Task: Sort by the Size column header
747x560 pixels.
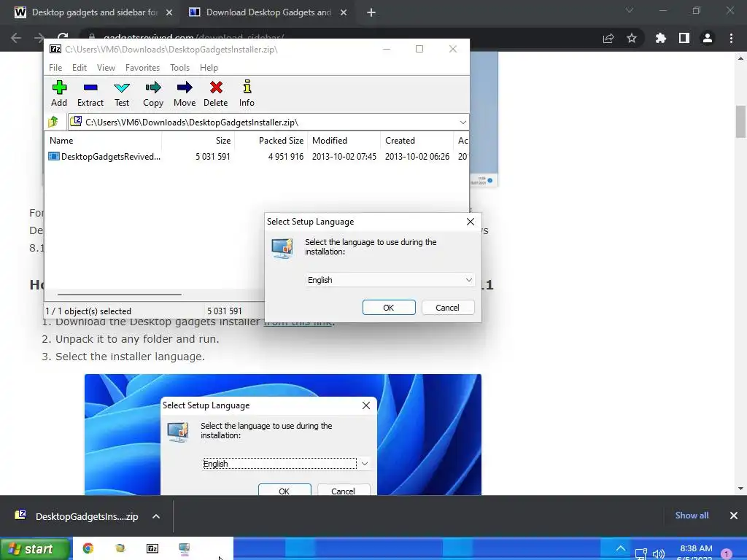Action: click(198, 141)
